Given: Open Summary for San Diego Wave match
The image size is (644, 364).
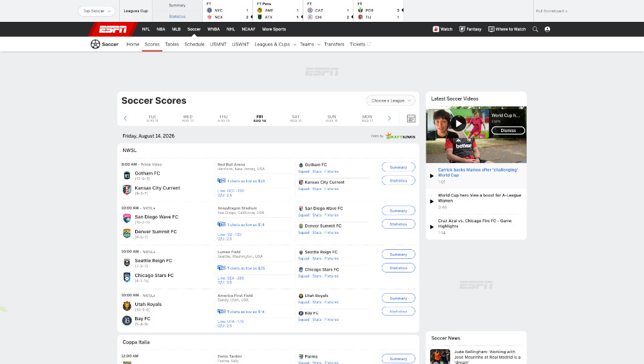Looking at the screenshot, I should coord(399,211).
